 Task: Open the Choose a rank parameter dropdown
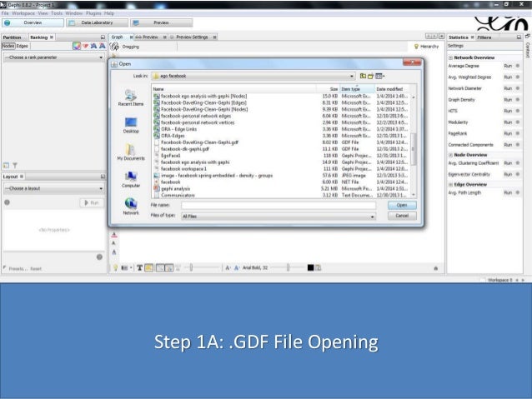(53, 57)
